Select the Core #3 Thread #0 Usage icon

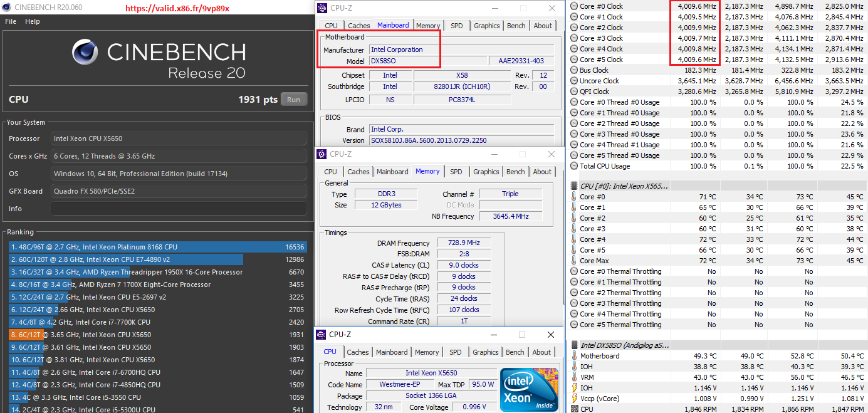tap(574, 134)
